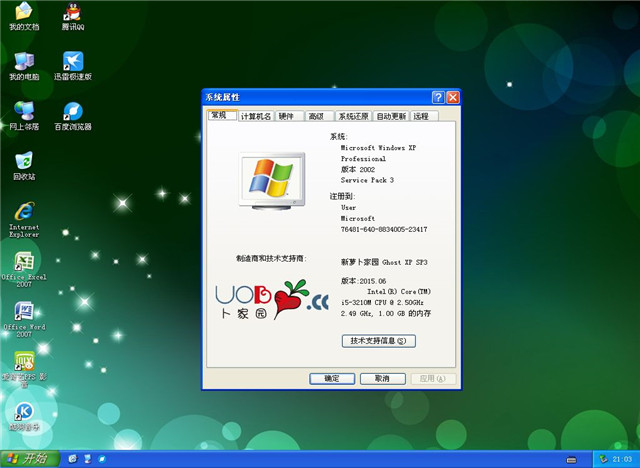Launch the 百度浏览器 desktop shortcut
The height and width of the screenshot is (468, 640).
click(x=72, y=111)
